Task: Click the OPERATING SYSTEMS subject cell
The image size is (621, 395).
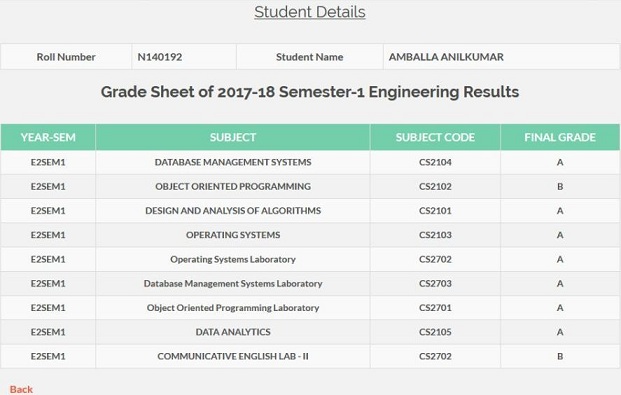Action: coord(233,235)
